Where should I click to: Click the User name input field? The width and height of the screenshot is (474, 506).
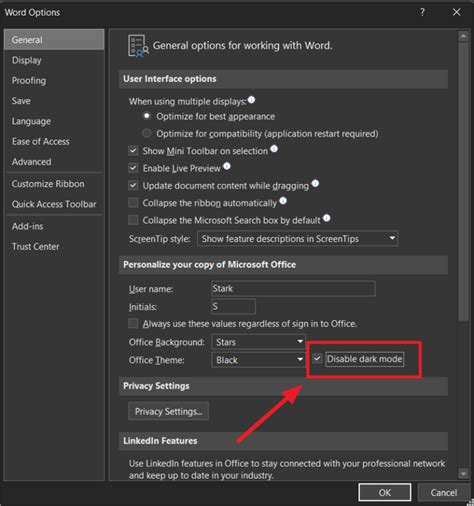click(293, 288)
